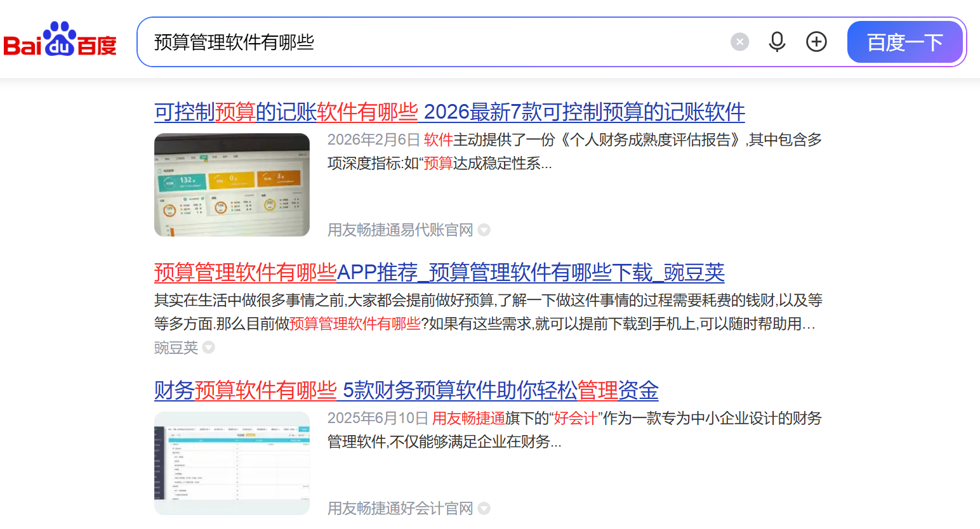Open the plus icon in search bar
Screen dimensions: 980x529
(816, 42)
